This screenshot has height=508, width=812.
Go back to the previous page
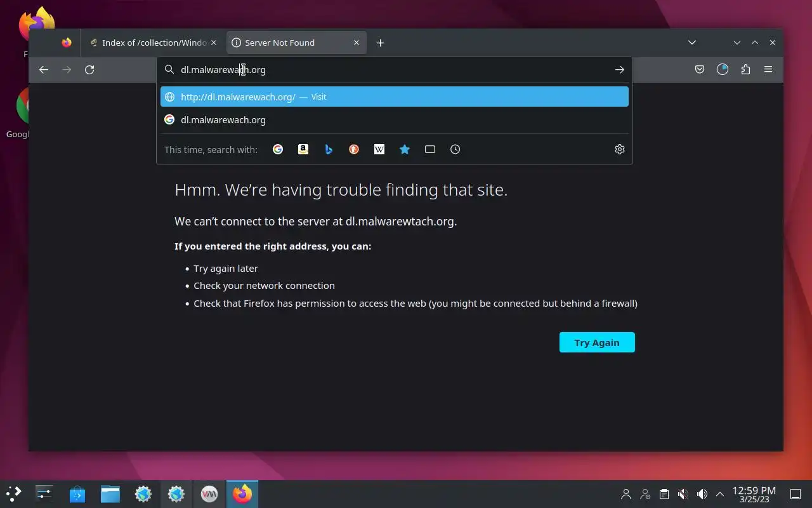click(x=43, y=70)
